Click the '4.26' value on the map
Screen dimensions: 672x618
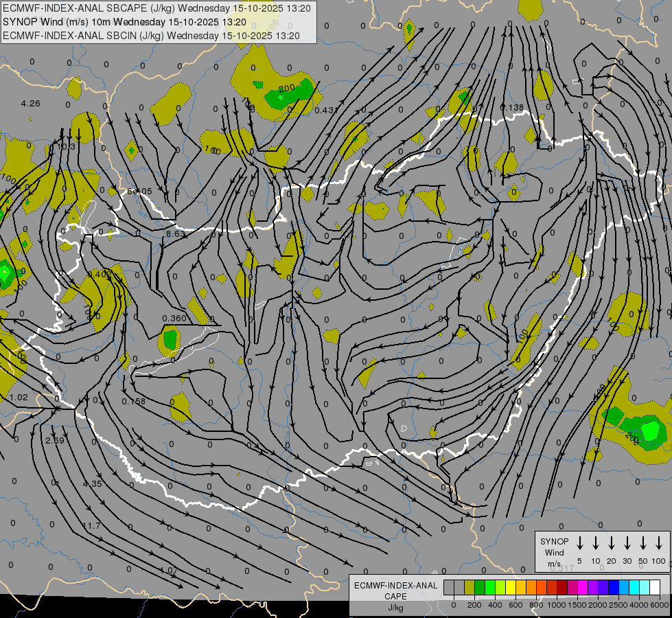click(30, 104)
